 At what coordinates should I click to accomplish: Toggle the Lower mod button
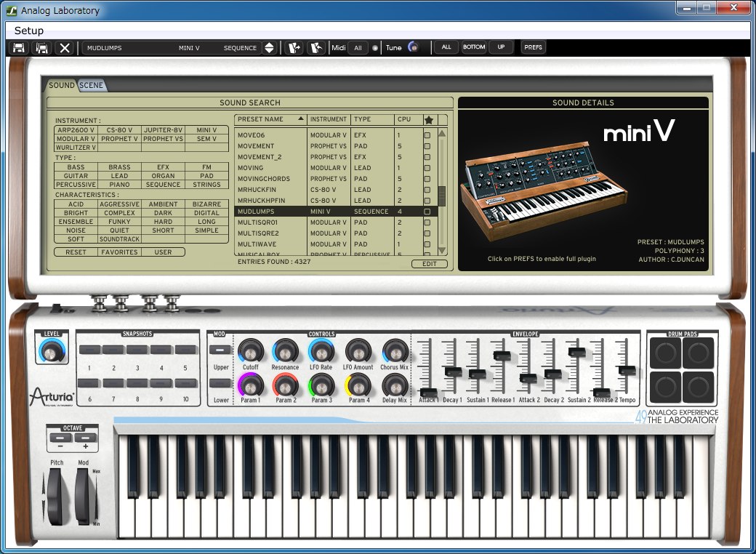point(220,383)
